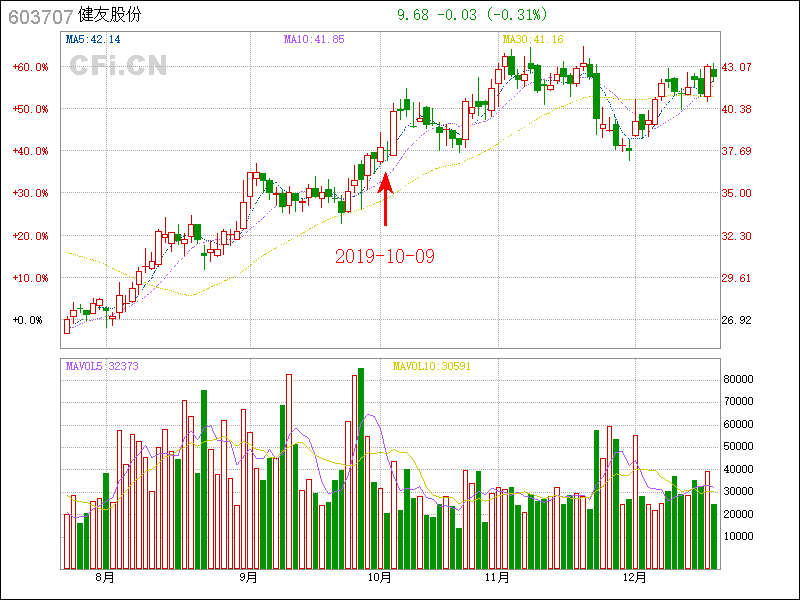Select the 2019-10-09 date annotation
The width and height of the screenshot is (800, 600).
click(385, 256)
